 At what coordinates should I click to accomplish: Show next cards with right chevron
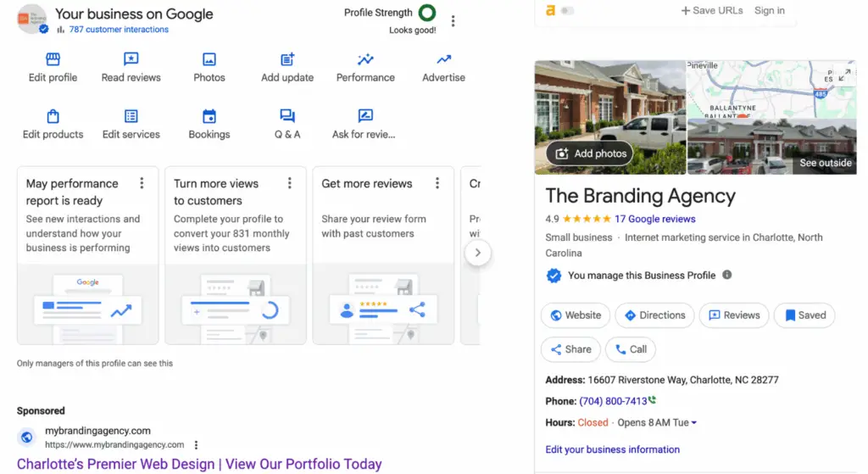(477, 253)
